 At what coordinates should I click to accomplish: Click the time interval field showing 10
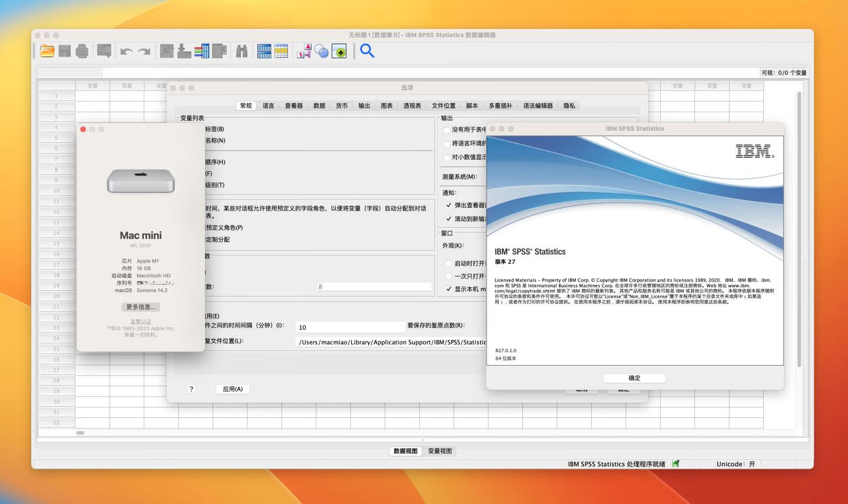point(350,327)
